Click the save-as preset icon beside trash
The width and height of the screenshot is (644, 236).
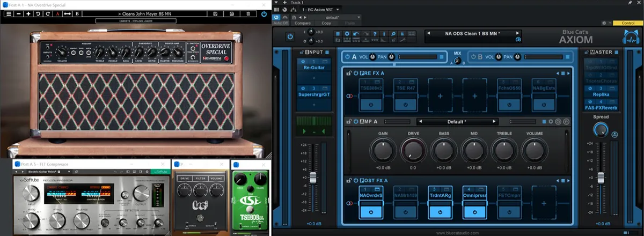pyautogui.click(x=231, y=13)
